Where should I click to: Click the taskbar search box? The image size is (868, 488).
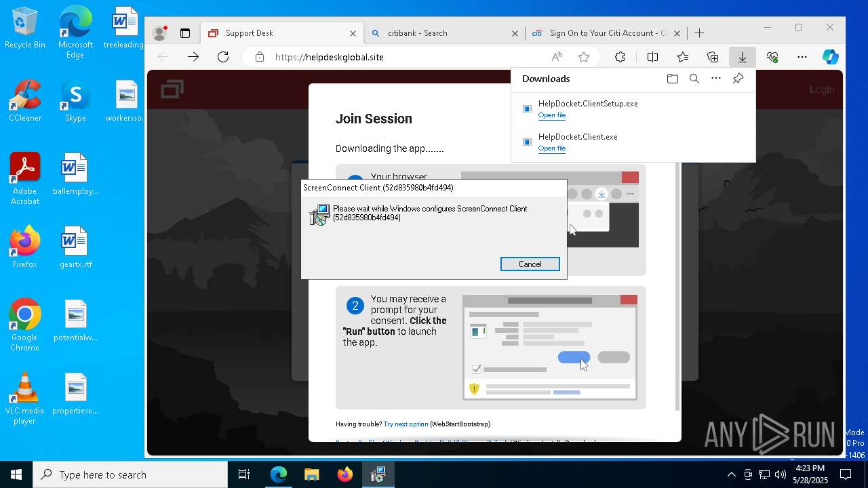pyautogui.click(x=130, y=474)
